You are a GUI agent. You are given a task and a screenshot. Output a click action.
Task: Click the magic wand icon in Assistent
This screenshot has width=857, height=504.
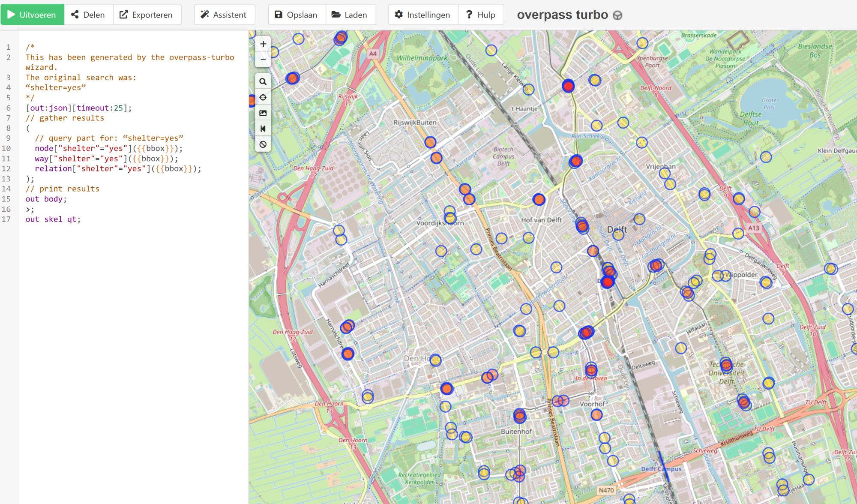coord(205,15)
